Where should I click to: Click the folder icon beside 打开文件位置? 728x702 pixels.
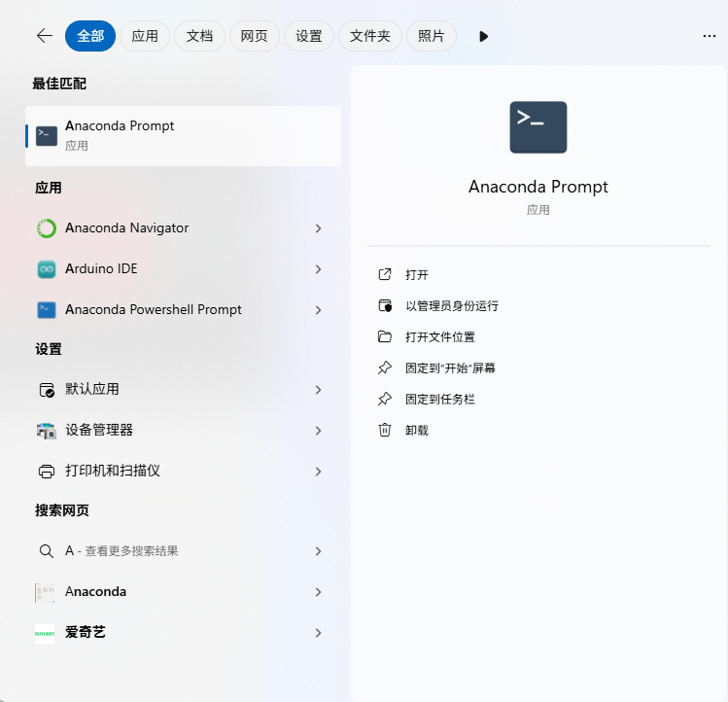[x=385, y=336]
